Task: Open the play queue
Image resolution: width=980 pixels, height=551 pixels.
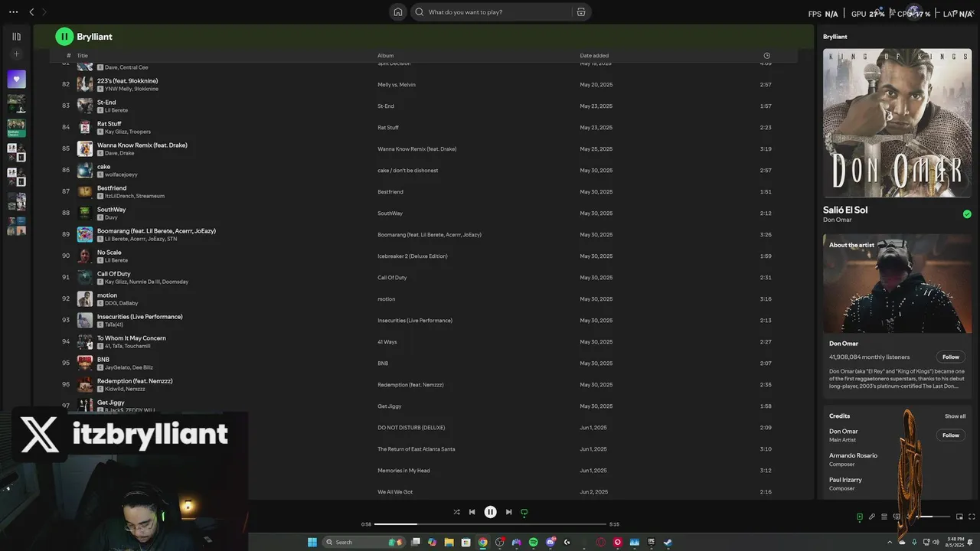Action: (x=884, y=517)
